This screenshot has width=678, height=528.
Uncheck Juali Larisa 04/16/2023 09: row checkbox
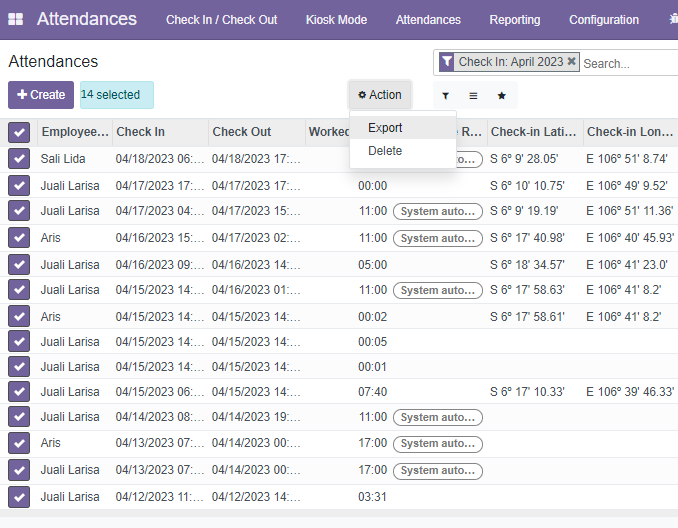pyautogui.click(x=19, y=264)
